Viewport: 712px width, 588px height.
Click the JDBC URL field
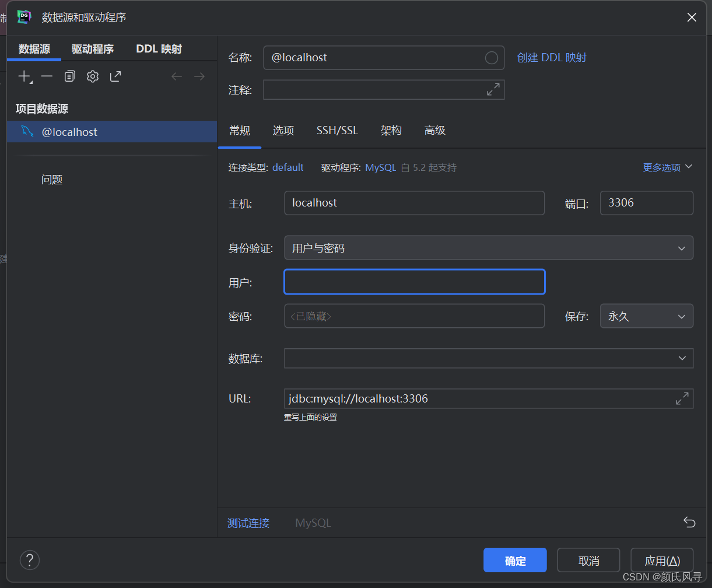click(x=489, y=399)
